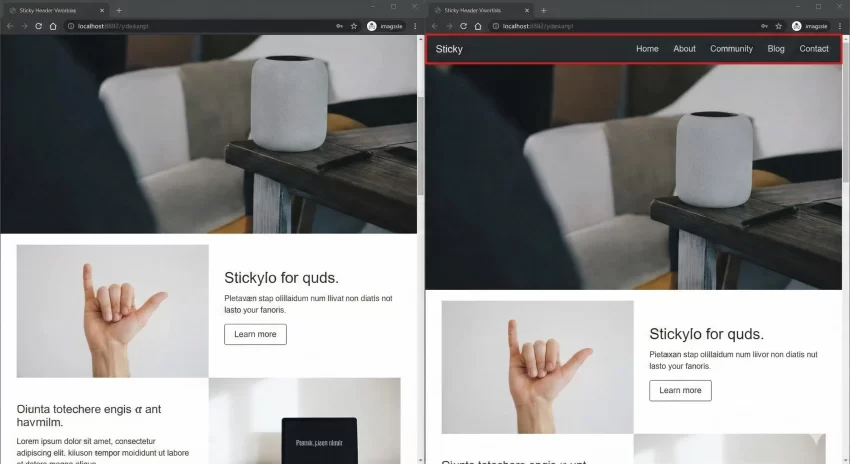The width and height of the screenshot is (850, 464).
Task: Click Learn more button in right window
Action: tap(680, 390)
